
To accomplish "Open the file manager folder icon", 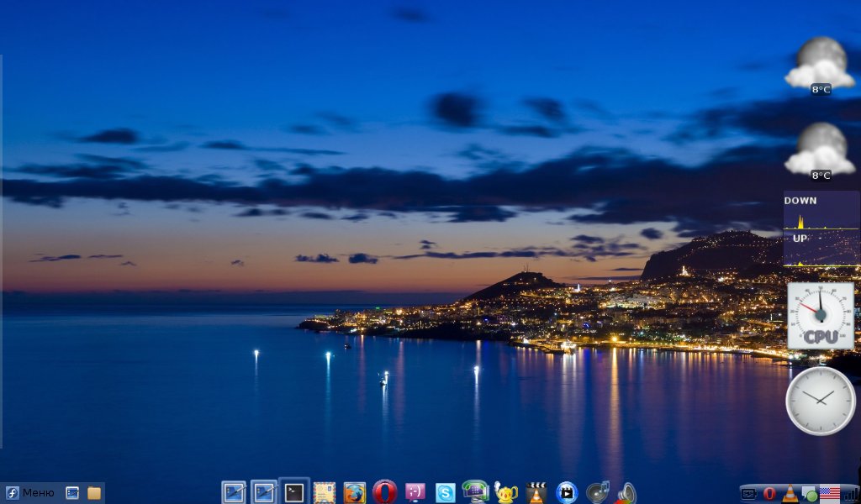I will tap(94, 493).
